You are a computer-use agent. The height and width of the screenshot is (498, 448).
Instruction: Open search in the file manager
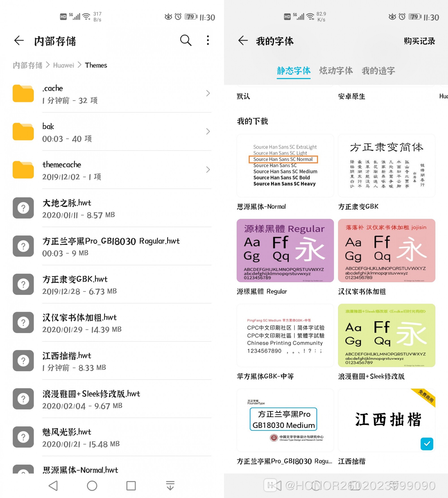(186, 40)
